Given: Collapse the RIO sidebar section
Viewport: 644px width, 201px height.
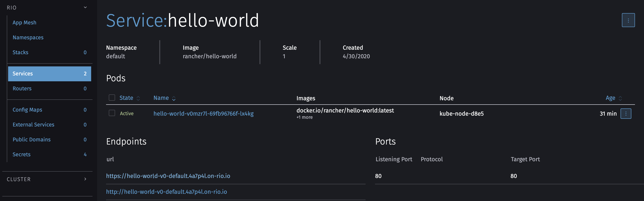Looking at the screenshot, I should point(85,7).
